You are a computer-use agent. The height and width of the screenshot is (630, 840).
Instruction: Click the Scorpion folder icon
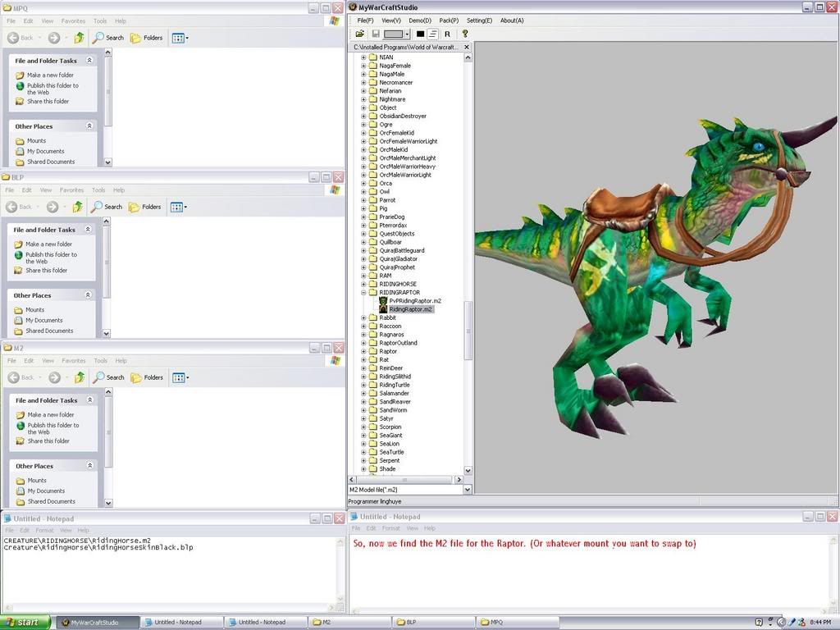[x=373, y=427]
